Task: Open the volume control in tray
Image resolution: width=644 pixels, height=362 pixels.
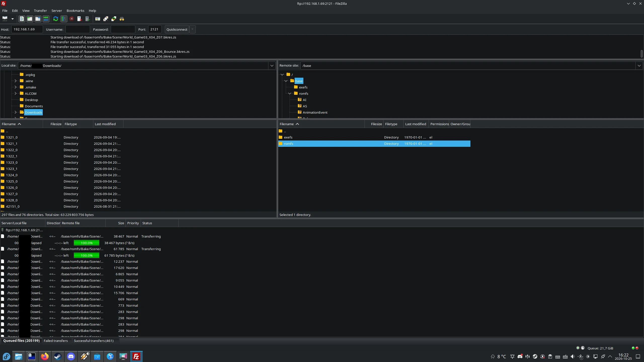Action: click(x=573, y=356)
